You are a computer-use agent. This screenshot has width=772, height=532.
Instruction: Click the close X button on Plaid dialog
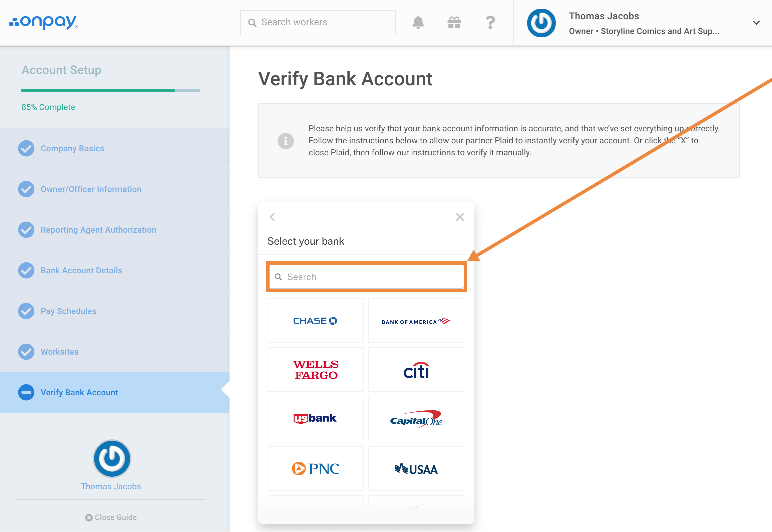pos(460,217)
